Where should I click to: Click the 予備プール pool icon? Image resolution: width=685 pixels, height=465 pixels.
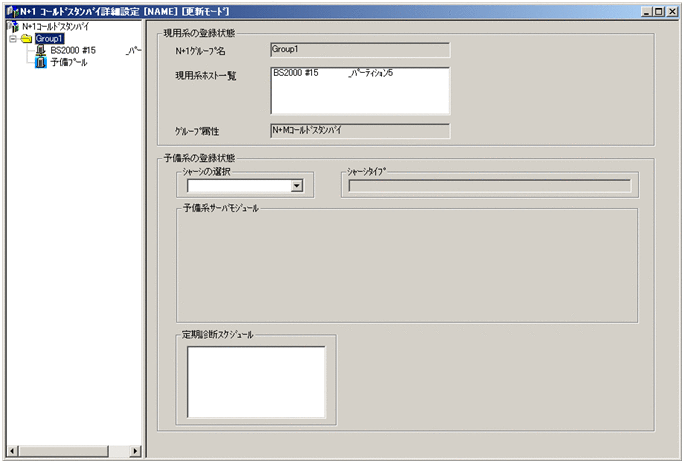41,62
